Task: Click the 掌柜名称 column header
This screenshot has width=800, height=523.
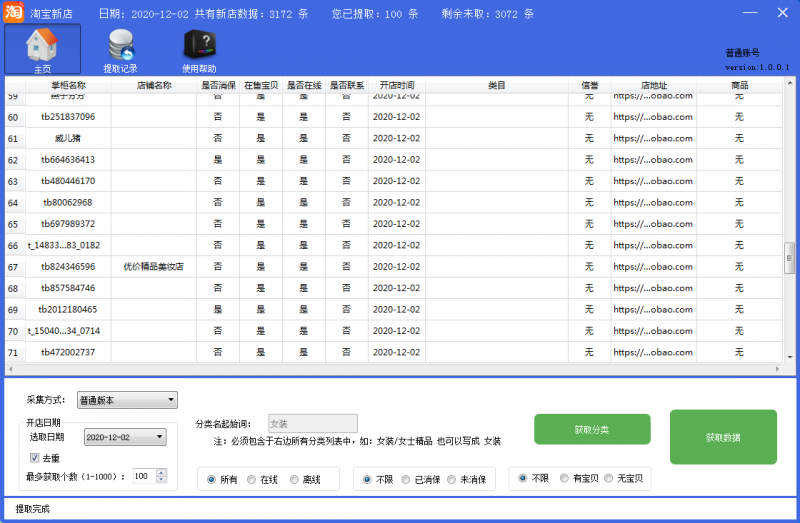Action: (68, 85)
